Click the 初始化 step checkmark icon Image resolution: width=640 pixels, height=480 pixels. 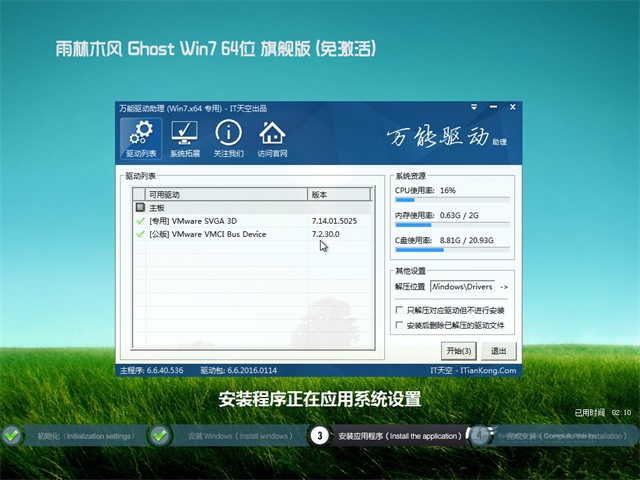12,436
